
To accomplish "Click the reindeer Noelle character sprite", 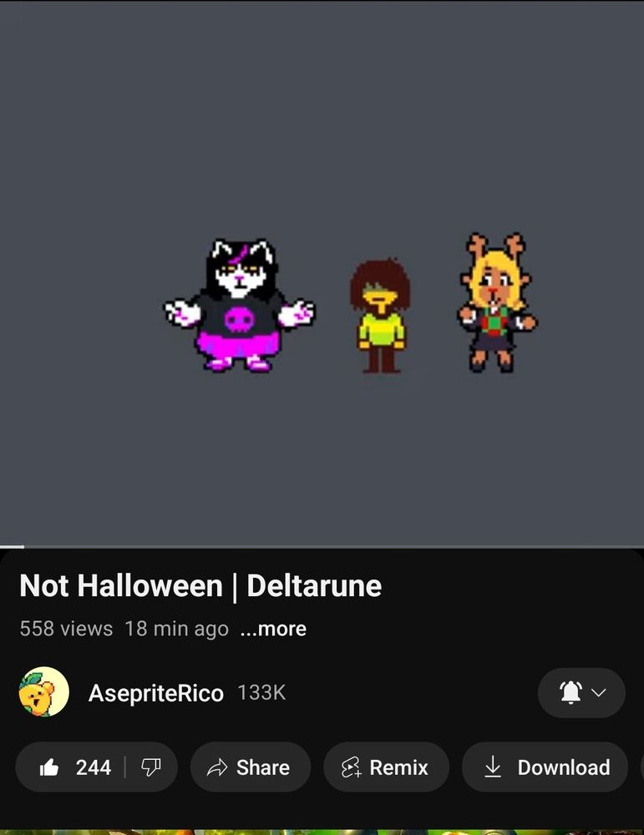I will 497,302.
